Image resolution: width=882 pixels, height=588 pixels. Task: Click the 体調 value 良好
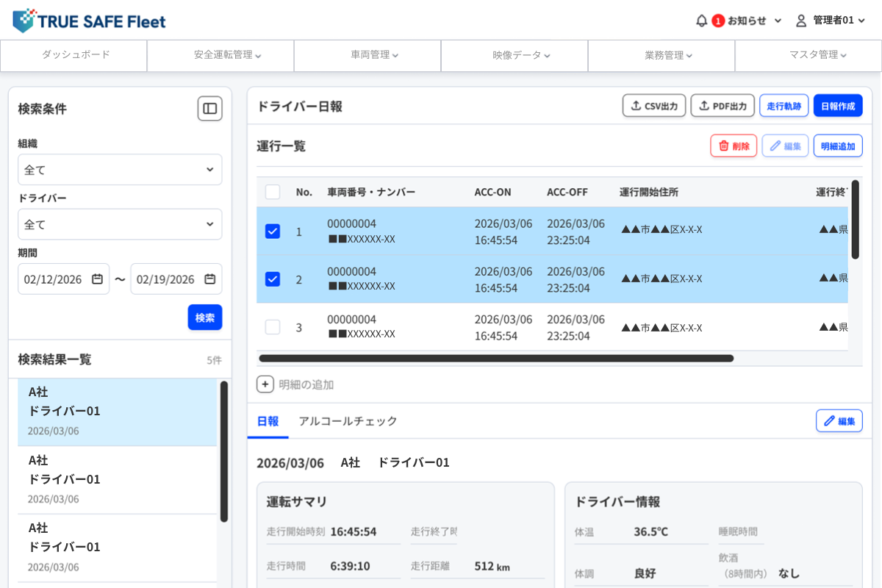(x=645, y=573)
